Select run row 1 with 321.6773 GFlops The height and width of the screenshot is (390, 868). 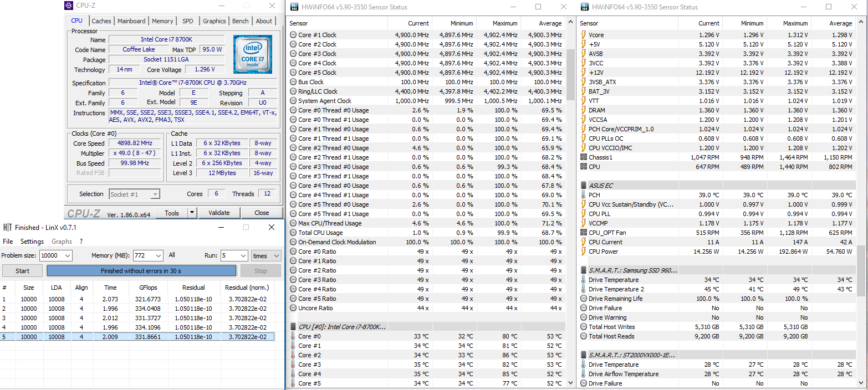(137, 299)
